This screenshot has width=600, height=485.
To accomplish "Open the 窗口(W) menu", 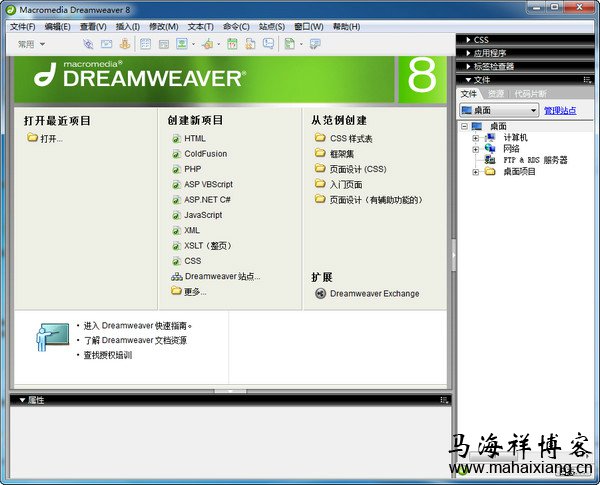I will click(x=309, y=26).
